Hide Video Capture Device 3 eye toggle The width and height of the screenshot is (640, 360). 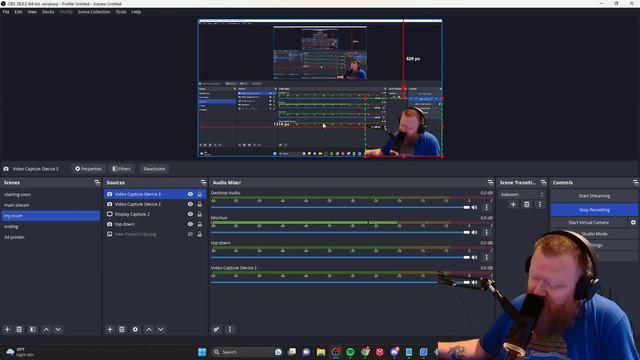(190, 194)
